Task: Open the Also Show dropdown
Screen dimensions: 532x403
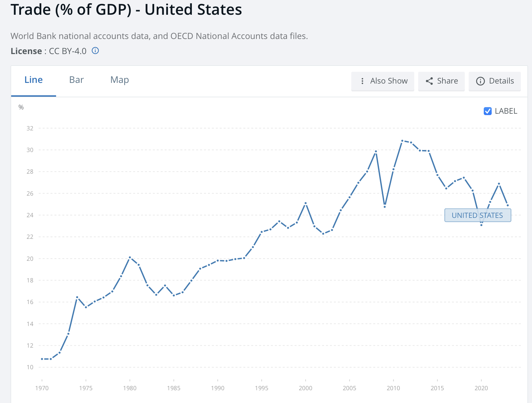Action: [382, 81]
